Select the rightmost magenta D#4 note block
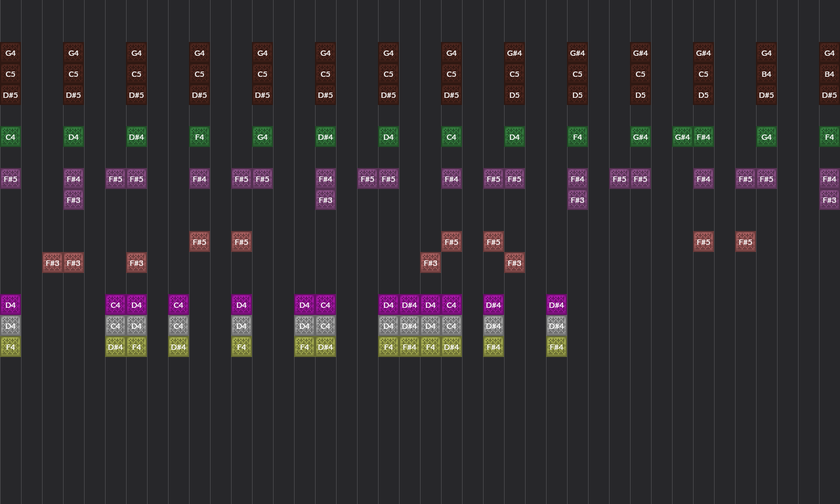The height and width of the screenshot is (504, 840). [x=556, y=305]
